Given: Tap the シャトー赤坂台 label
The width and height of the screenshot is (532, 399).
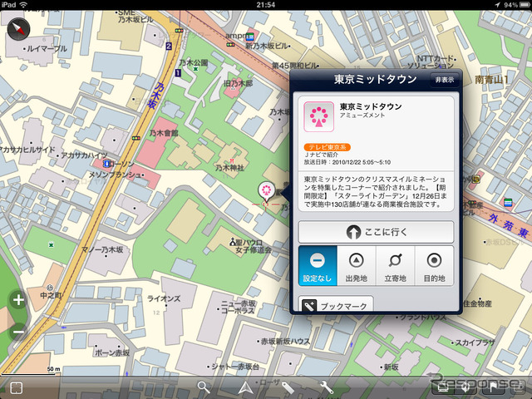Looking at the screenshot, I should 235,367.
